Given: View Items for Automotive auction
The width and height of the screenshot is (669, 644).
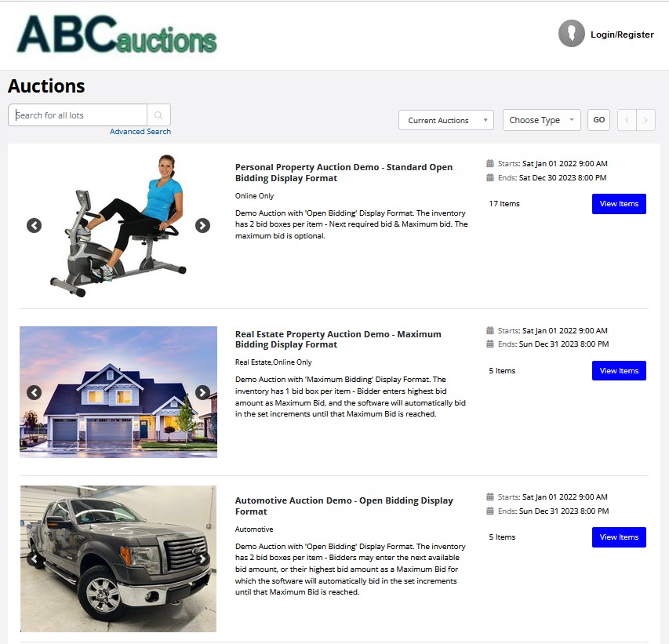Looking at the screenshot, I should pos(619,537).
